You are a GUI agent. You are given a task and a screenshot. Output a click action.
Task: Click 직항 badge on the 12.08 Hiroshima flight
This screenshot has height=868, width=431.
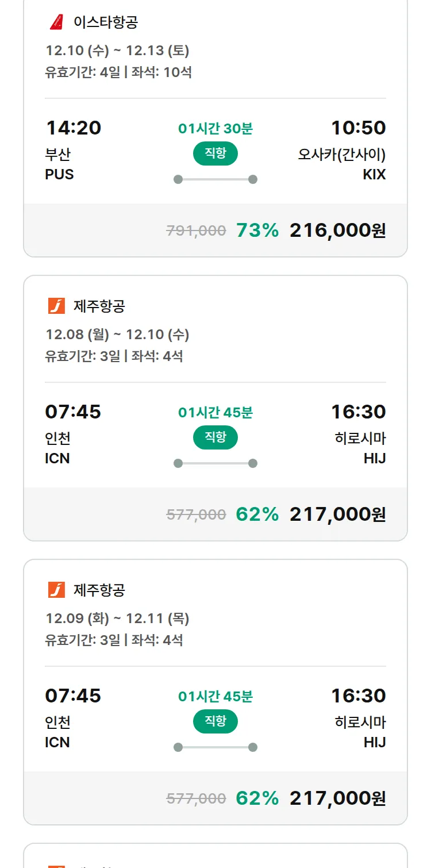pos(215,437)
